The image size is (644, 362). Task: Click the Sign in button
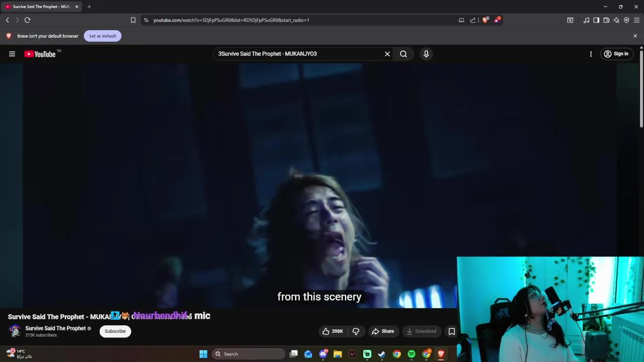click(616, 54)
